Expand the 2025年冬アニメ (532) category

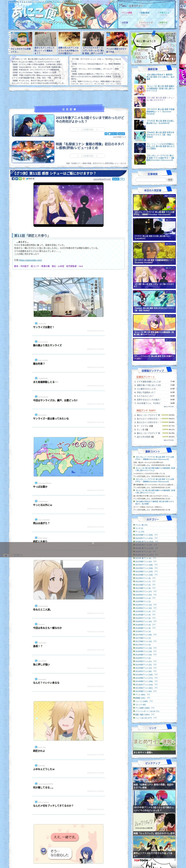tap(156, 538)
